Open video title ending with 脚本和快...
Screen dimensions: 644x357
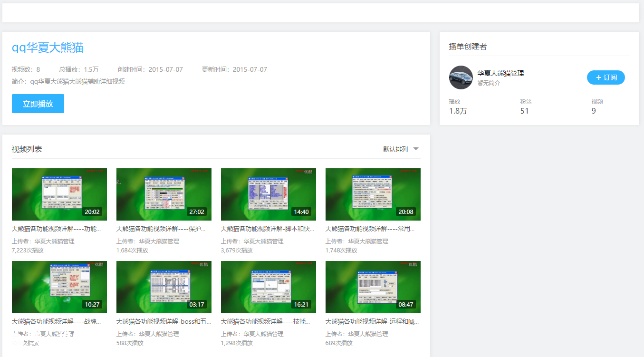[268, 229]
